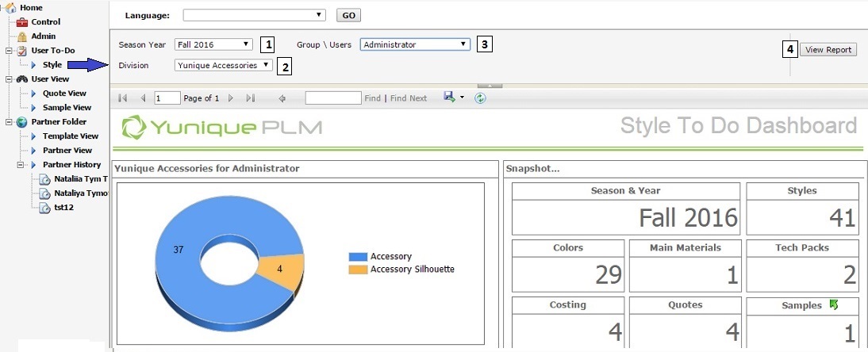Screen dimensions: 868x352
Task: Click the arrow icon beside Partner History
Action: [x=34, y=165]
